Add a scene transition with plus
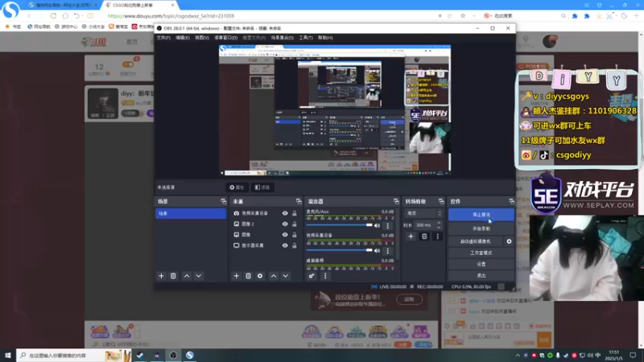The height and width of the screenshot is (362, 644). (x=411, y=237)
